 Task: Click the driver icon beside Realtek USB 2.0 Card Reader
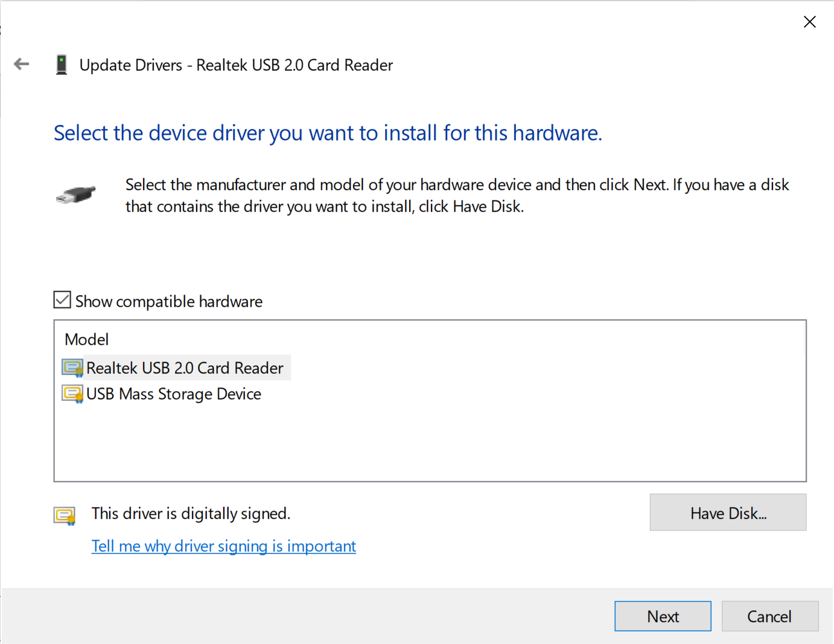pos(71,368)
